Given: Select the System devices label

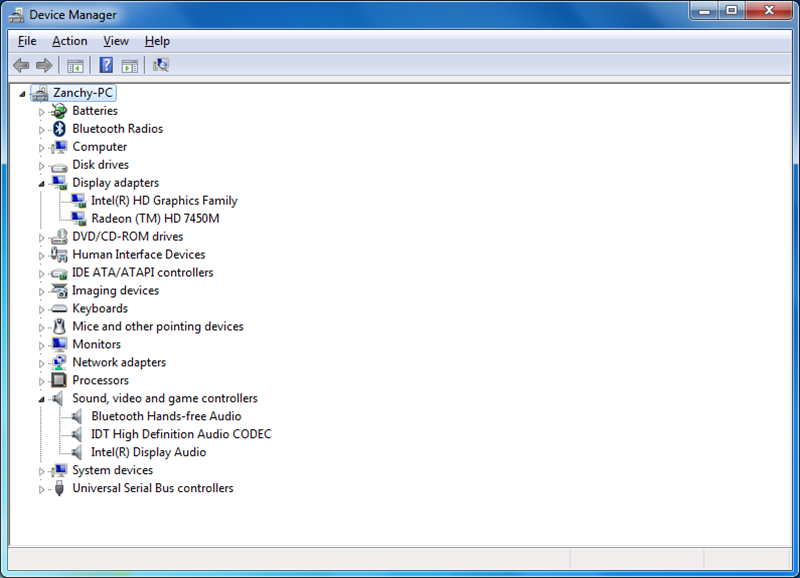Looking at the screenshot, I should click(112, 470).
